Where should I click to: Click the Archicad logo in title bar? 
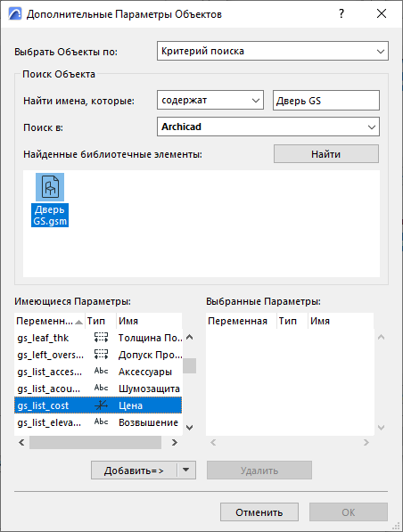click(14, 14)
